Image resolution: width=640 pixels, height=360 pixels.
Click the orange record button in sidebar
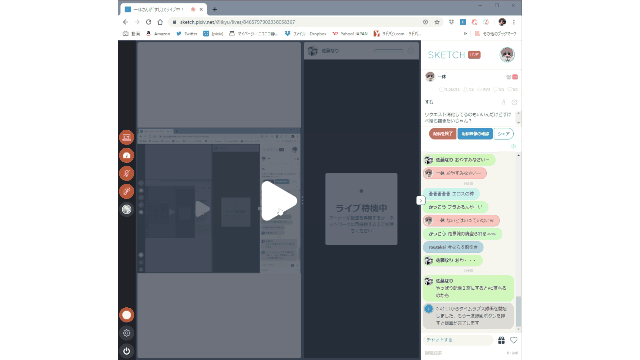click(127, 315)
